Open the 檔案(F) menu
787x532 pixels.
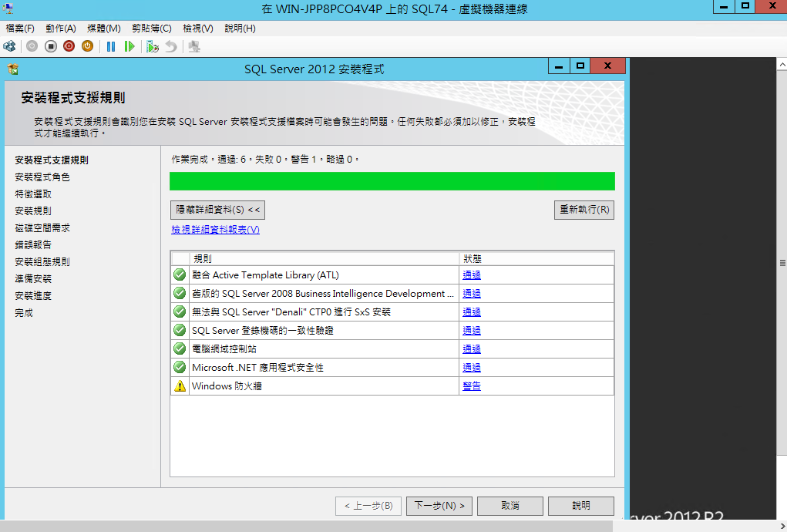point(19,29)
